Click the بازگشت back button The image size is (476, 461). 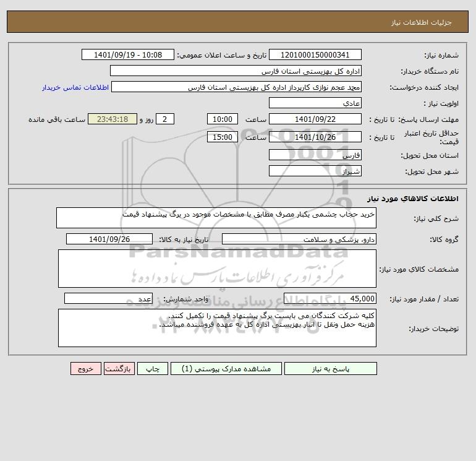pyautogui.click(x=119, y=368)
